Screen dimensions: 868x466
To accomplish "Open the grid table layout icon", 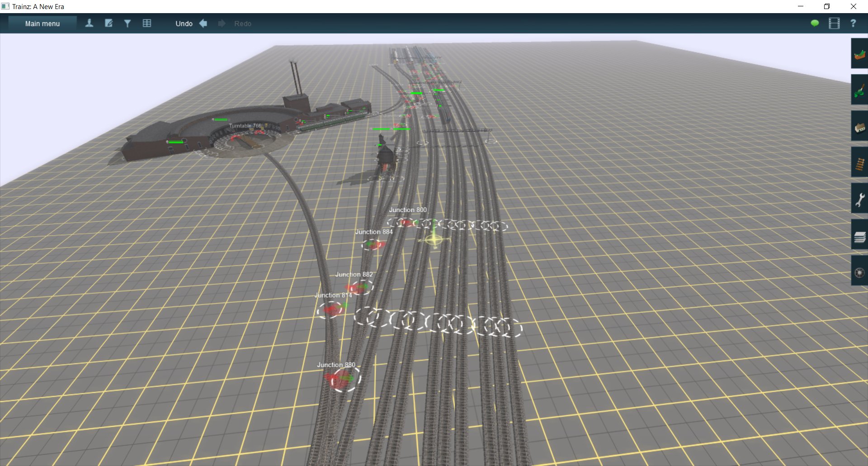I will [x=147, y=24].
